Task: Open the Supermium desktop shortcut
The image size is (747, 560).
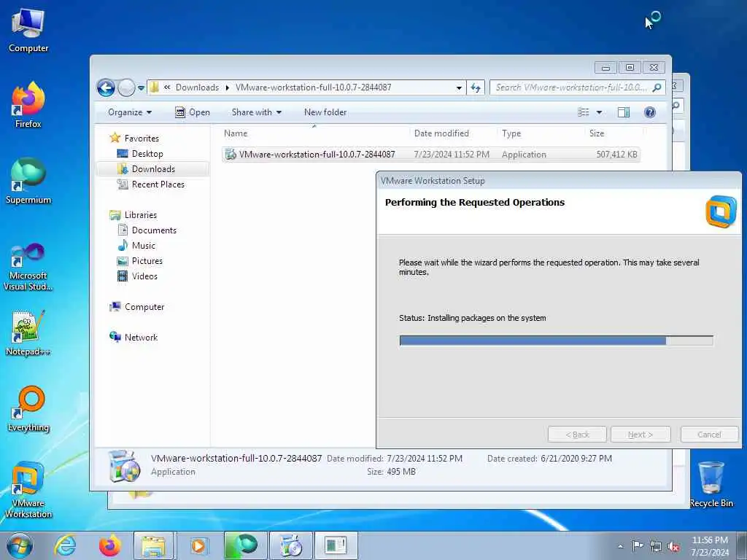Action: coord(28,181)
